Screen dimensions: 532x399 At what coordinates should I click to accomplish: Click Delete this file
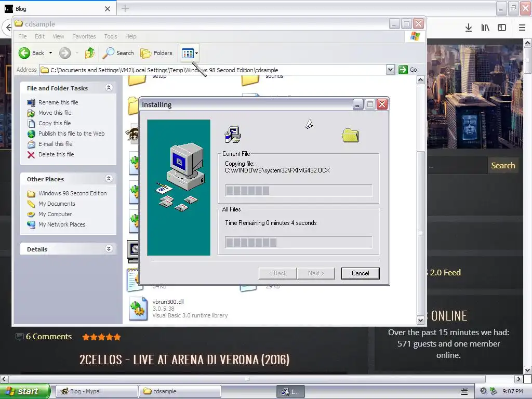click(56, 154)
